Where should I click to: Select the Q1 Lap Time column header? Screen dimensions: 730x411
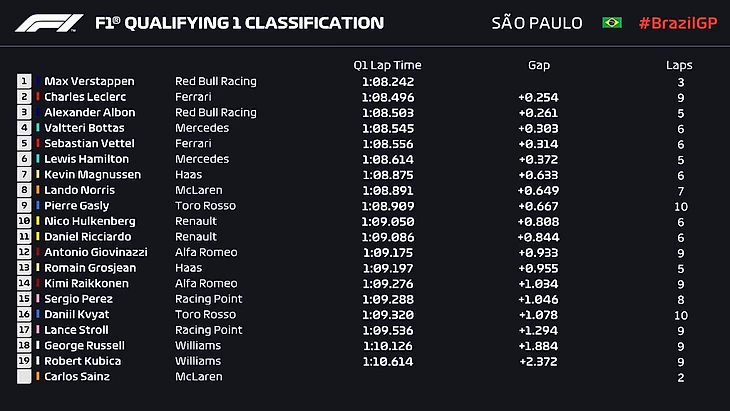(387, 65)
